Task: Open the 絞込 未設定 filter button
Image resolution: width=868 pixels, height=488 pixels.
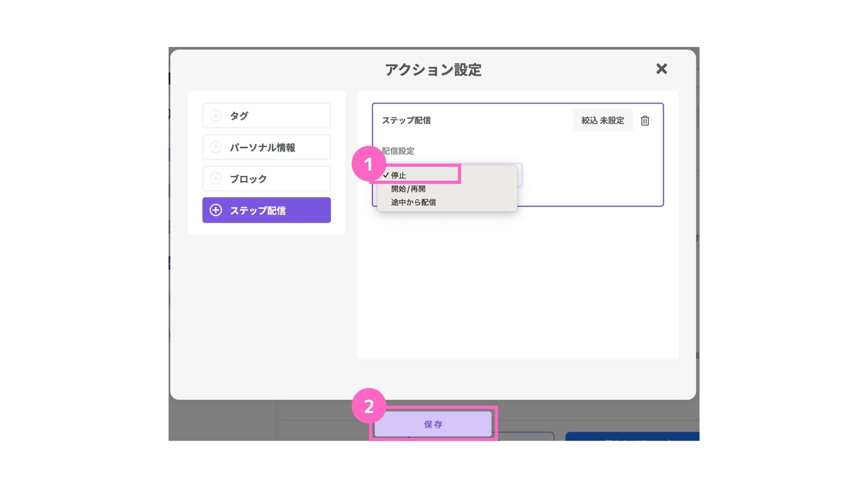Action: click(603, 120)
